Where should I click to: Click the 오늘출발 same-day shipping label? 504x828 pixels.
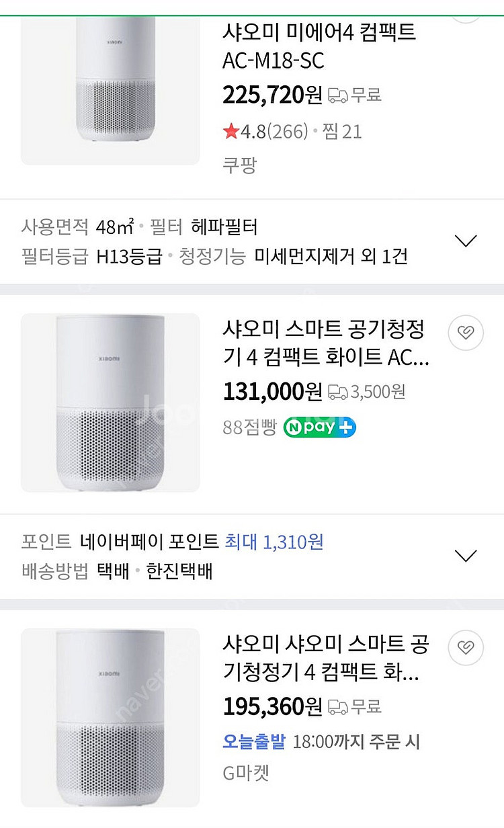coord(254,742)
